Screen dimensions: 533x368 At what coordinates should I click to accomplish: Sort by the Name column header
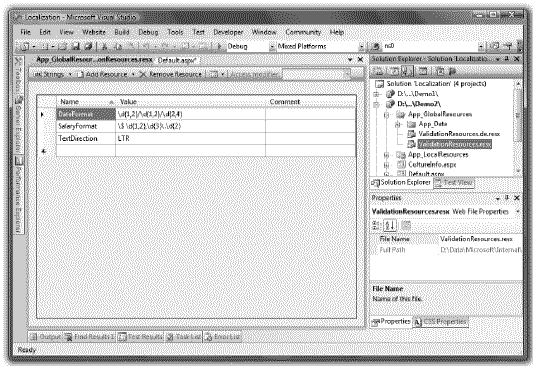86,102
